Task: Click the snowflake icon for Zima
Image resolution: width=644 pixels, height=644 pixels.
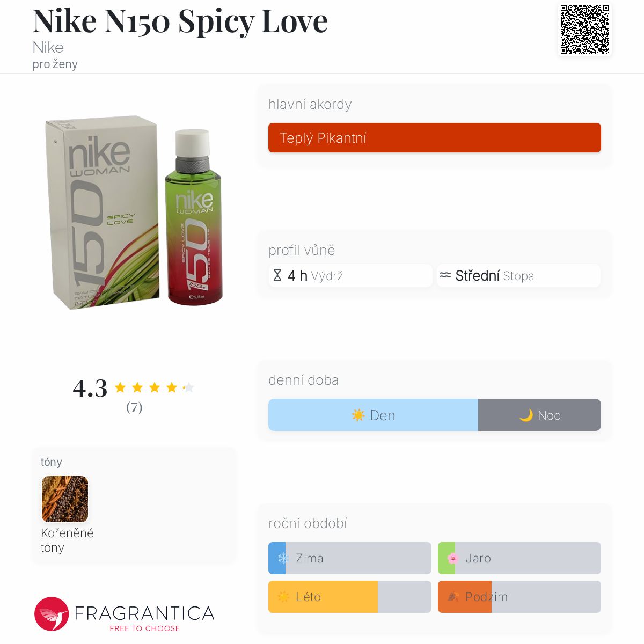Action: coord(283,558)
